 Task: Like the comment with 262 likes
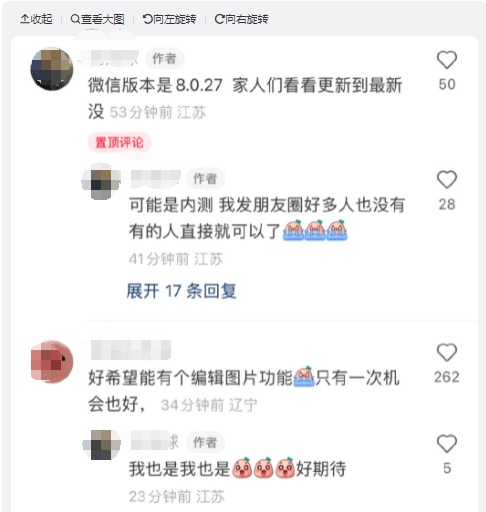(446, 353)
